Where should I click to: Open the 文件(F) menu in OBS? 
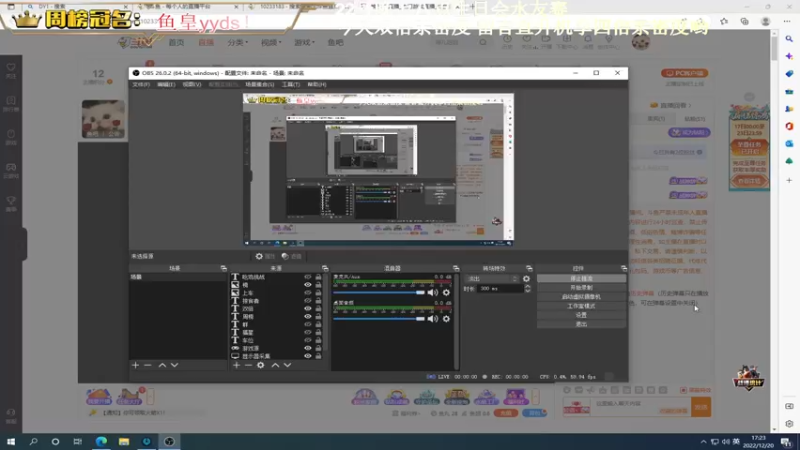[x=141, y=84]
